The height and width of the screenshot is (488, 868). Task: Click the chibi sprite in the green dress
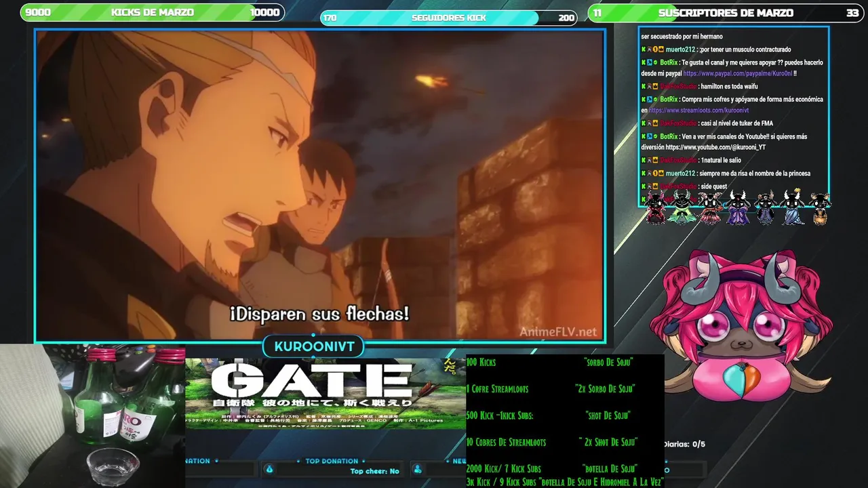(x=682, y=208)
